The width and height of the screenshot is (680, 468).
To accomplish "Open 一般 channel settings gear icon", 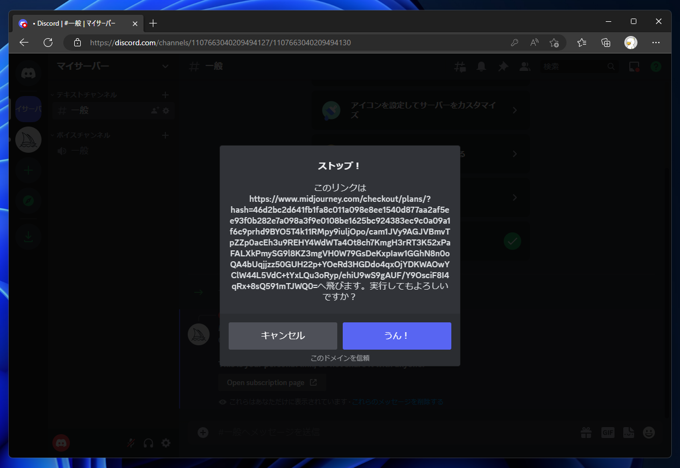I will pyautogui.click(x=166, y=111).
